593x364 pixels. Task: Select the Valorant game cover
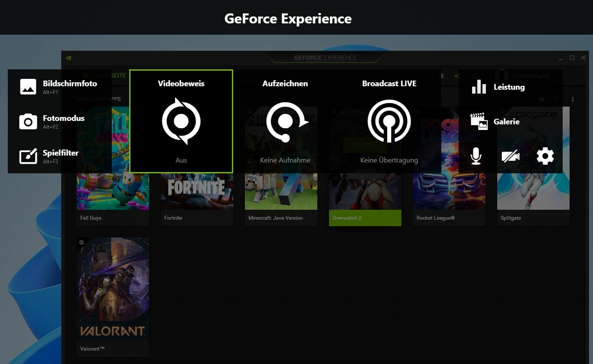tap(113, 289)
